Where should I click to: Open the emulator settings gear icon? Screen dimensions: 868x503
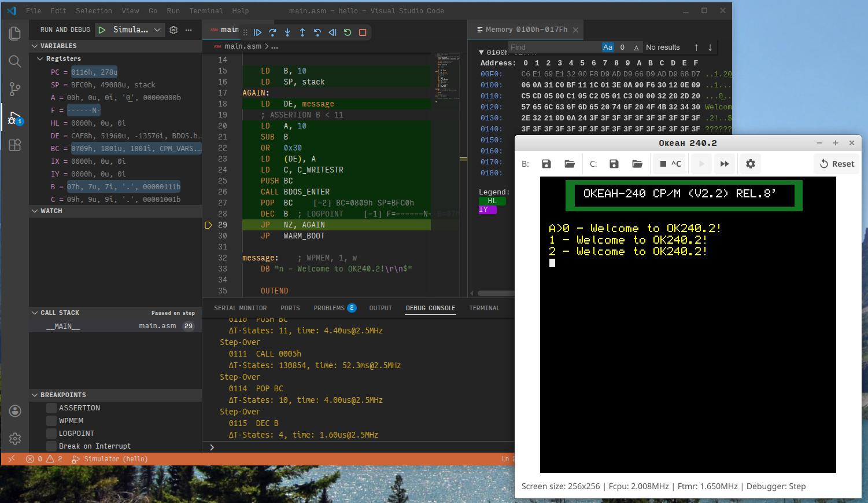(750, 164)
